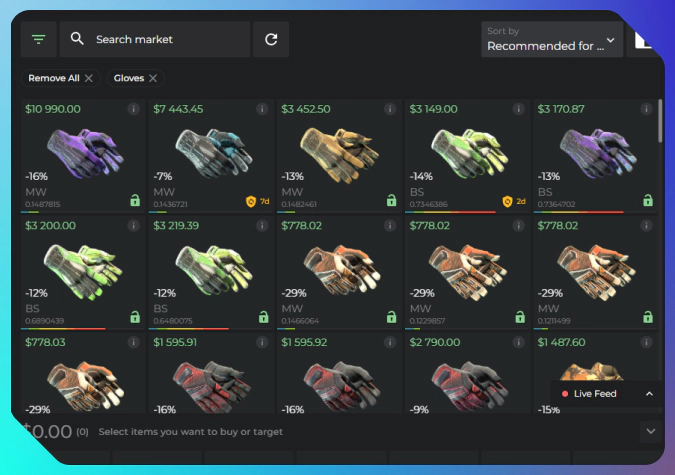Click the green lock on $3 170.87 item
This screenshot has width=675, height=475.
click(x=648, y=200)
